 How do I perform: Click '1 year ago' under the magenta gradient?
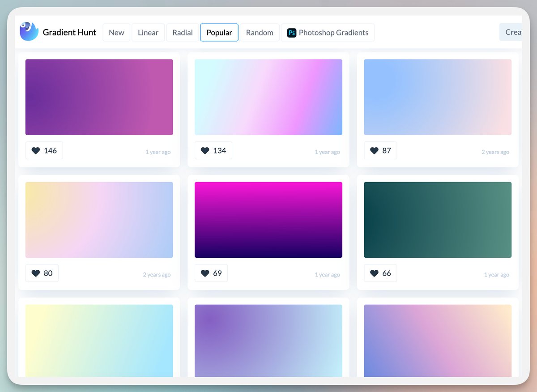coord(327,275)
